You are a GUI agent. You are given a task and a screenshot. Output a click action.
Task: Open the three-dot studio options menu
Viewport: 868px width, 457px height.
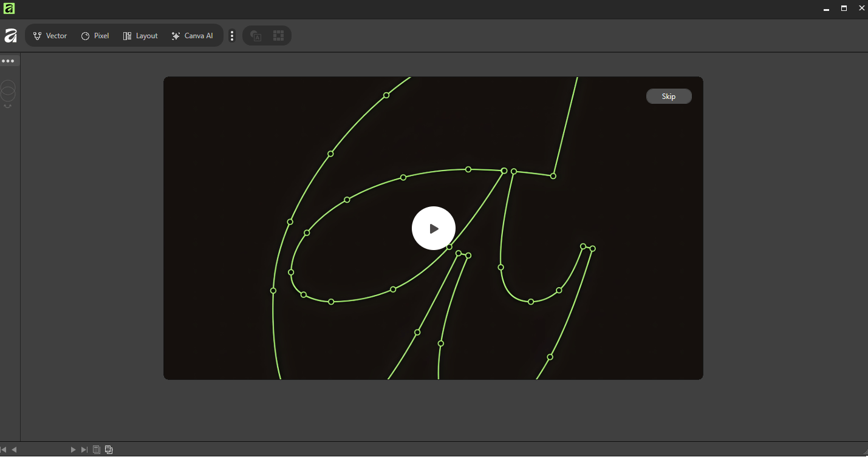click(x=231, y=36)
